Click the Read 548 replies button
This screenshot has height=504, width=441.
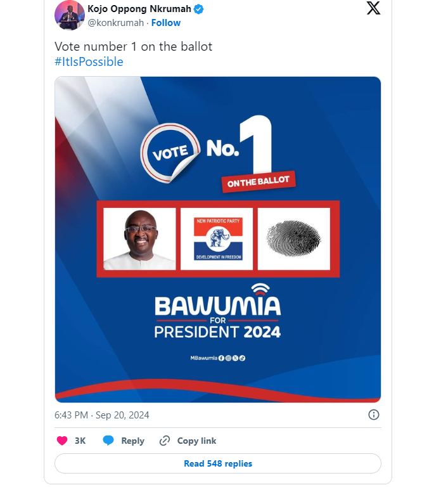click(x=218, y=463)
